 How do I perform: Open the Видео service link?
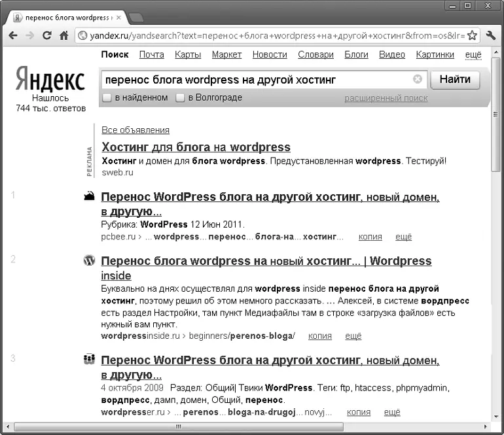[392, 54]
